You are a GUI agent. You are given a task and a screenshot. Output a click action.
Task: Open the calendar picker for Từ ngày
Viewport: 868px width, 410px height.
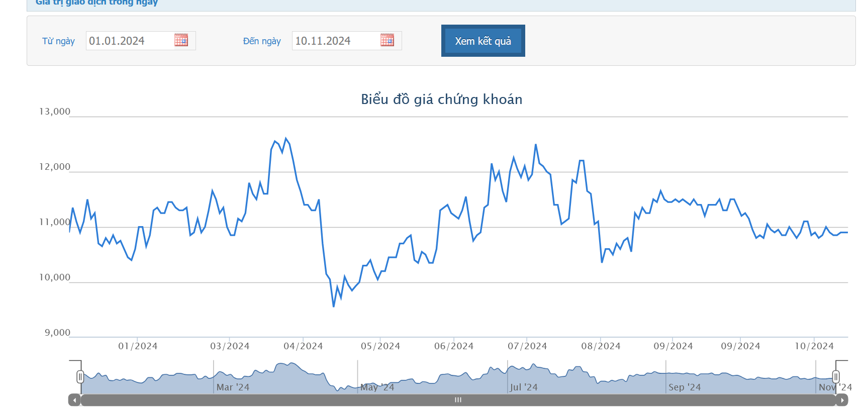coord(181,40)
